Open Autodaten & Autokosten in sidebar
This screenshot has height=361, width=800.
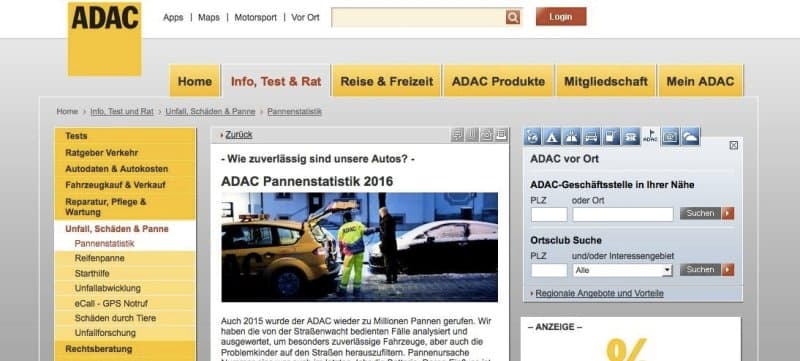point(125,169)
